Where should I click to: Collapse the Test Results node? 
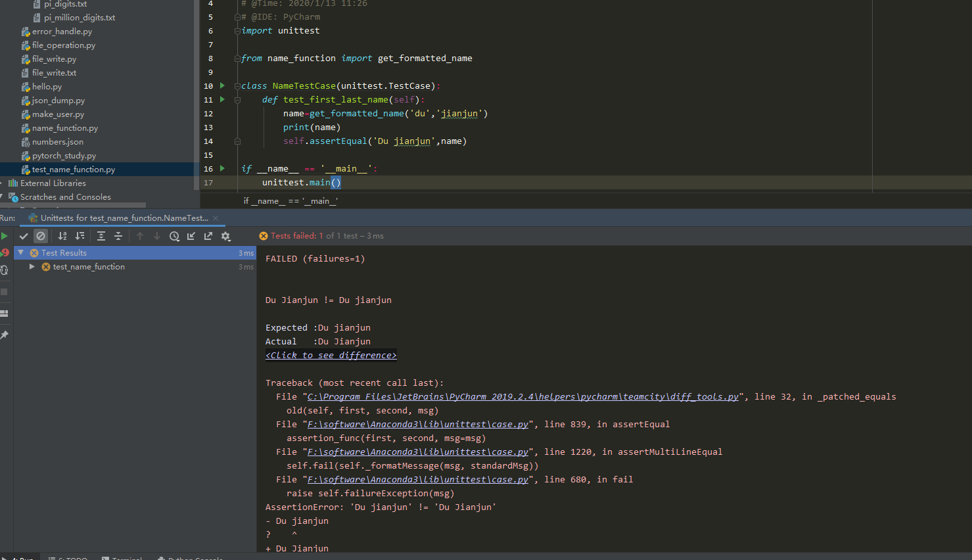pos(21,252)
